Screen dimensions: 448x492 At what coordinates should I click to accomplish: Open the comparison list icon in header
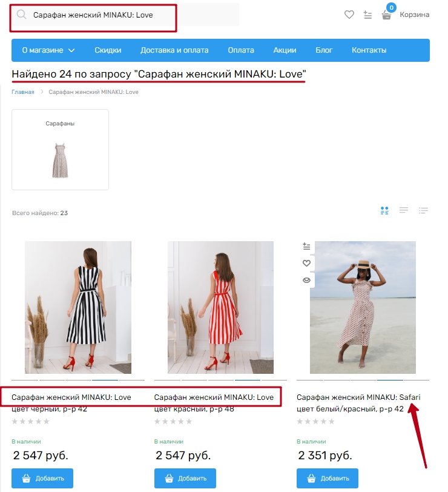point(367,15)
